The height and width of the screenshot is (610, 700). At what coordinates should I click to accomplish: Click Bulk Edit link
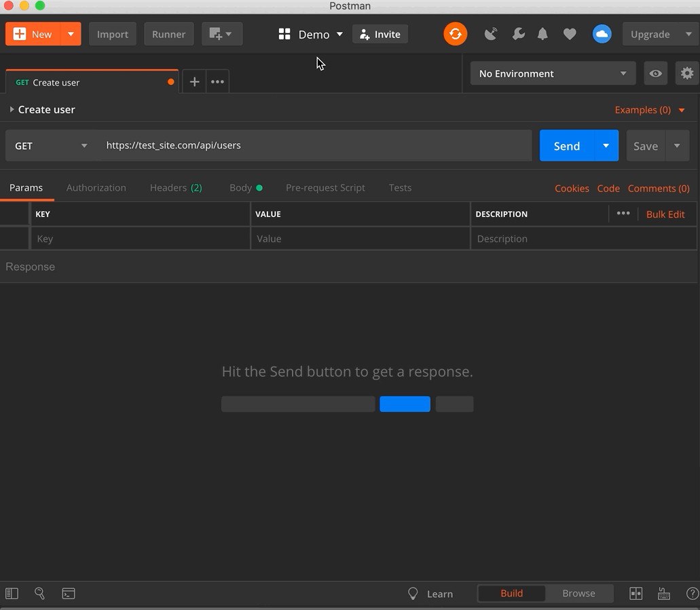click(665, 214)
